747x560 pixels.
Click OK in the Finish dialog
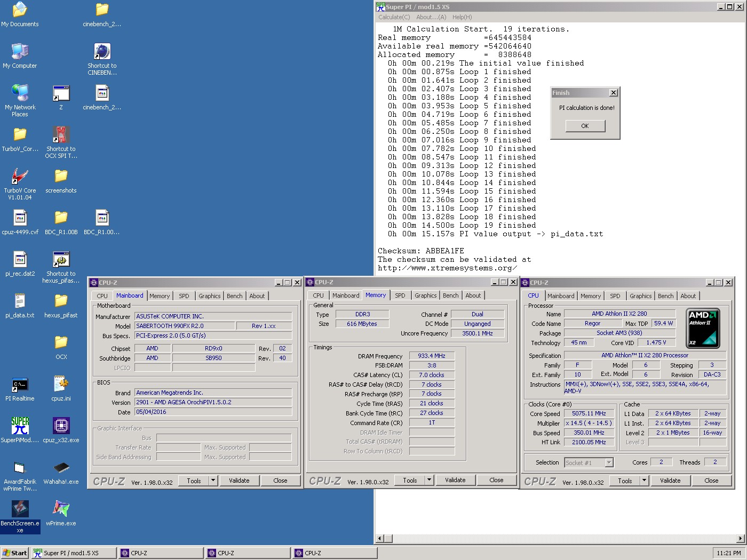click(585, 126)
